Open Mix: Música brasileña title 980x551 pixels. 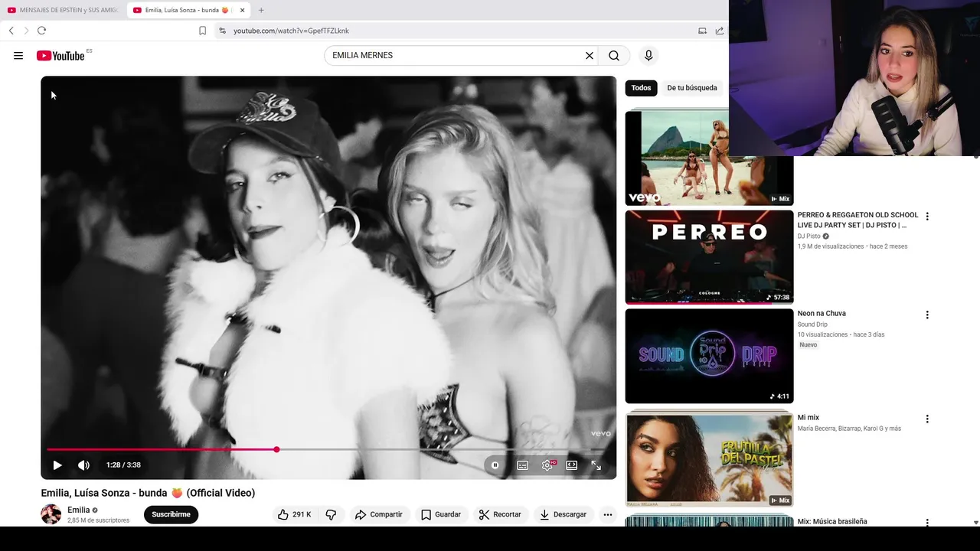[832, 522]
